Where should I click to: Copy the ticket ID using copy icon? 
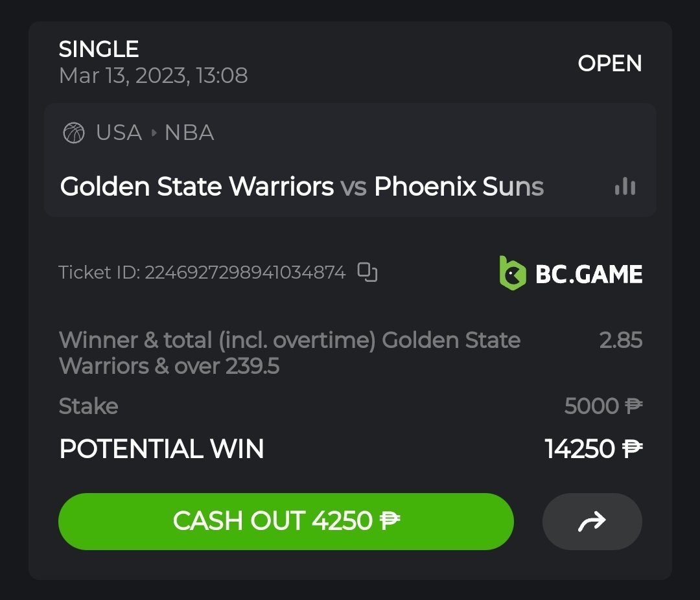367,272
